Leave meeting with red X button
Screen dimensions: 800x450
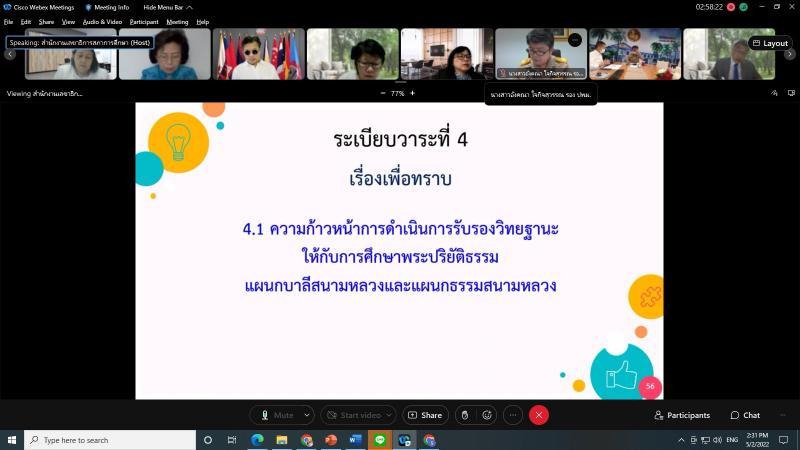[539, 415]
